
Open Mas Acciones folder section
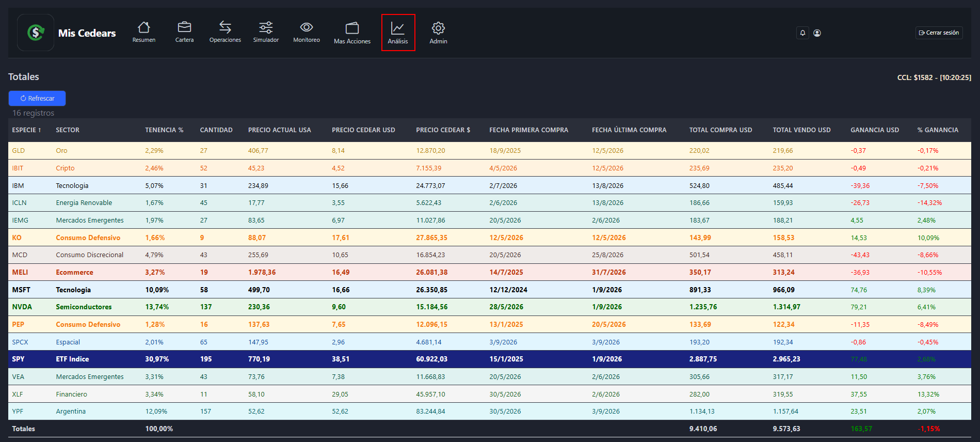(x=352, y=33)
